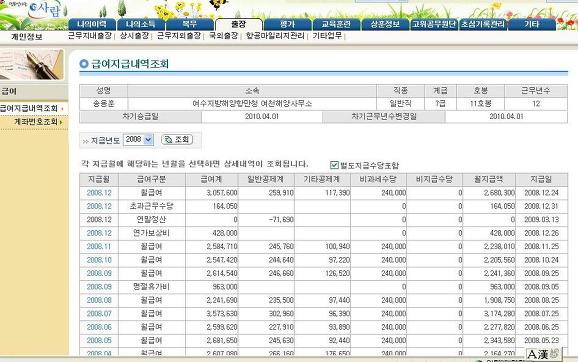Open 2008.12 link in the 초과근무수당 row
Viewport: 578px width, 362px height.
tap(99, 206)
